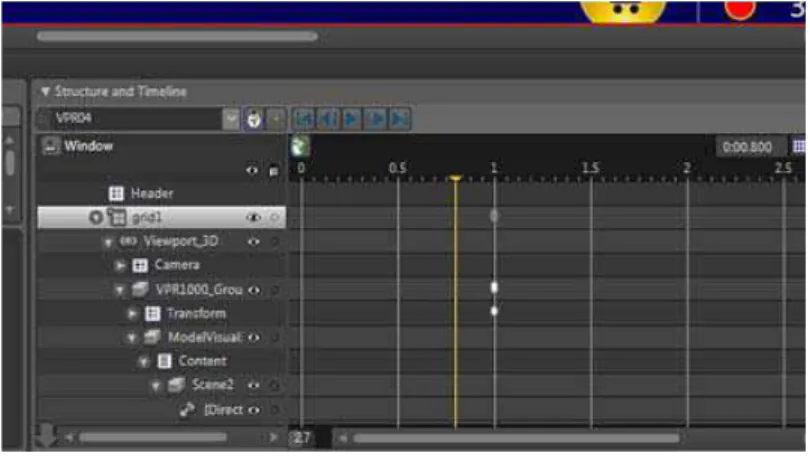Open the VPR04 storyboard dropdown
Viewport: 810px width, 456px height.
pos(231,119)
